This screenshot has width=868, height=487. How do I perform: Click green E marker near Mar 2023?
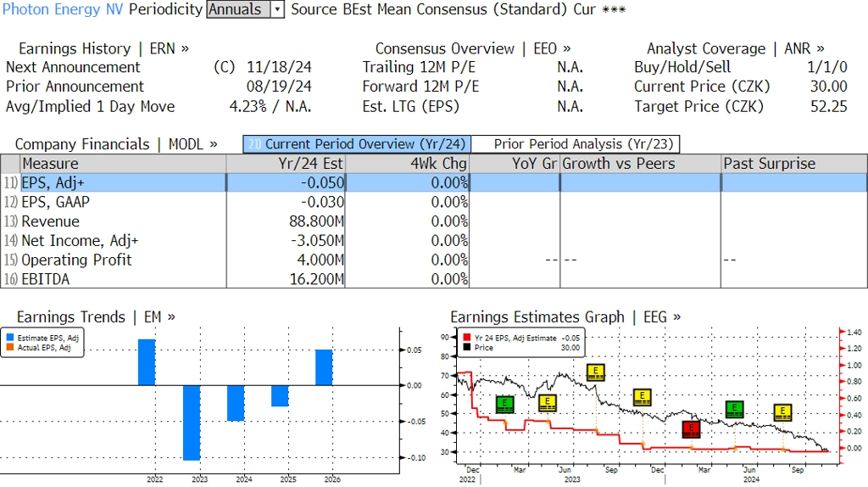[x=505, y=405]
